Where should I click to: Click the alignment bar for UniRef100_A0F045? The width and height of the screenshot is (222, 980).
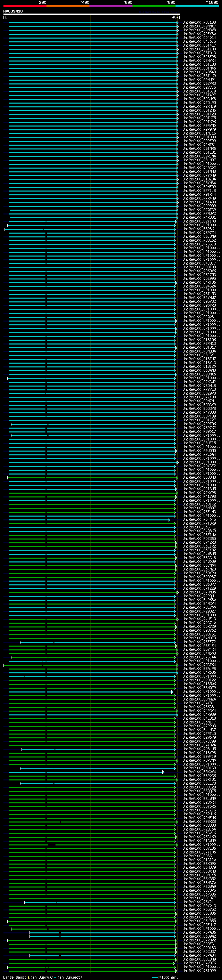tap(89, 520)
